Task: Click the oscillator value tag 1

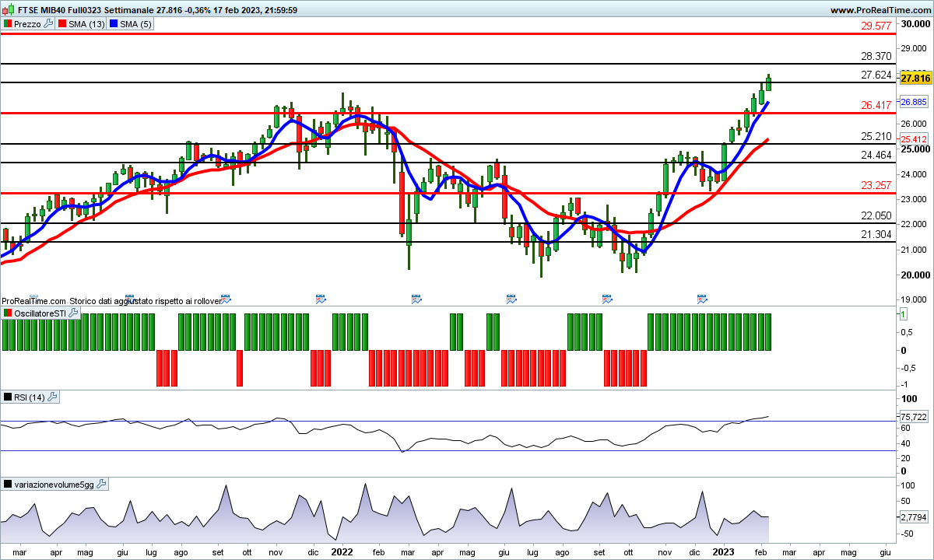Action: click(x=904, y=313)
